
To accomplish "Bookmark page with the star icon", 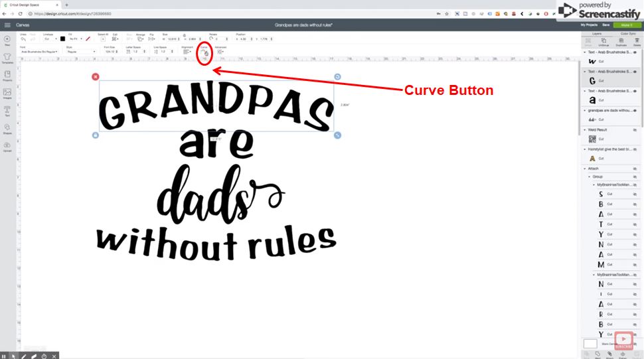I will pyautogui.click(x=447, y=13).
